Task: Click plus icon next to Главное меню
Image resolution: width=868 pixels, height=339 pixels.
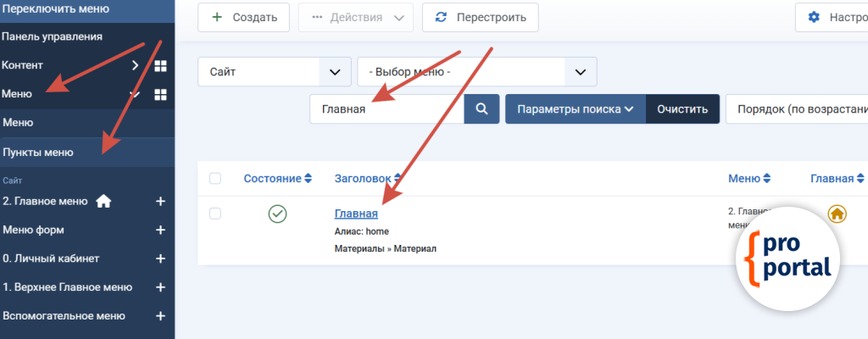Action: point(160,202)
